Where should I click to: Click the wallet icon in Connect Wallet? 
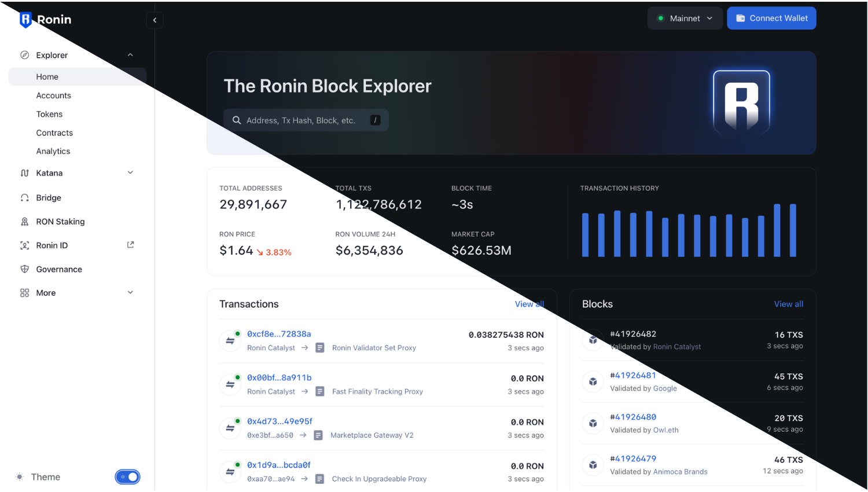[x=740, y=19]
